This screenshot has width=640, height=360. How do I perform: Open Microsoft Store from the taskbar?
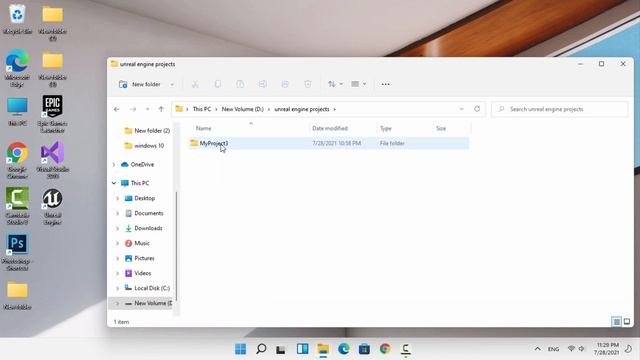point(364,349)
